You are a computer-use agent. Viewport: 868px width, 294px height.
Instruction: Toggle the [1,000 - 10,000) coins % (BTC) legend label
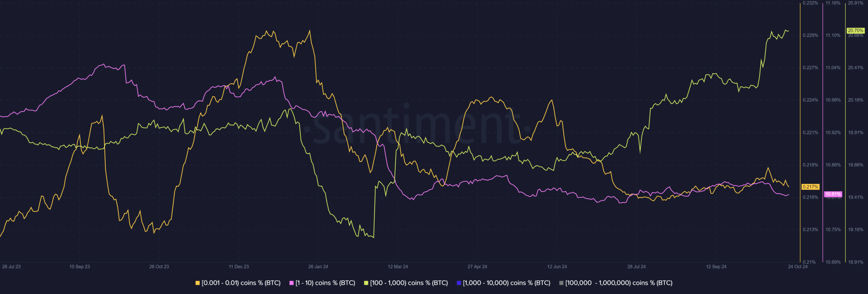pos(507,283)
